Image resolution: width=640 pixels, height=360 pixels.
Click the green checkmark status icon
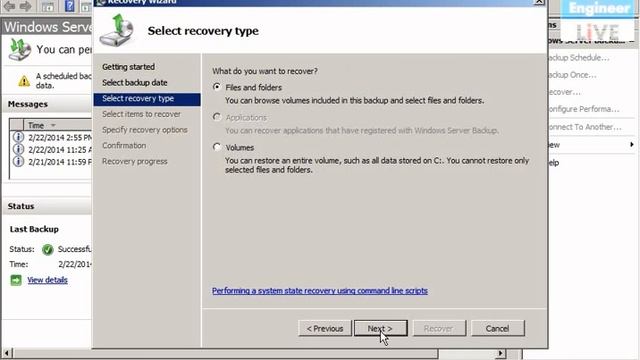(x=47, y=249)
